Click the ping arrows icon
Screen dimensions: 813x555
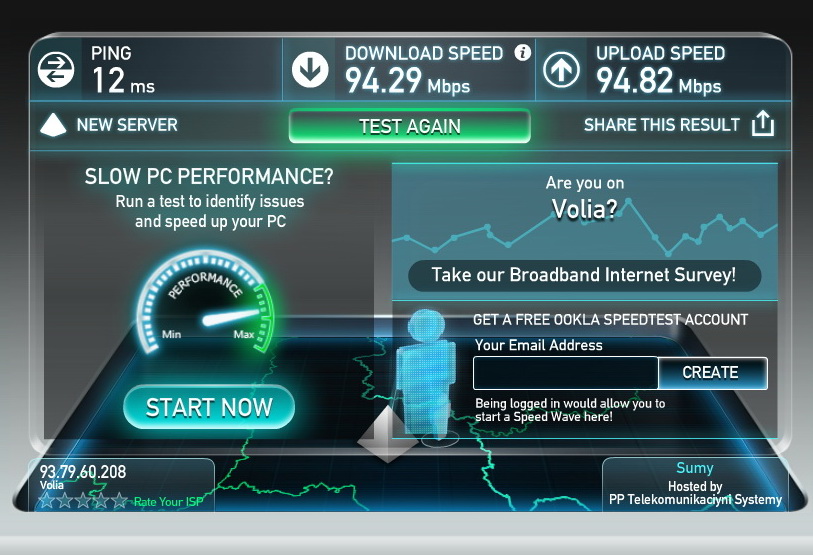pyautogui.click(x=56, y=70)
